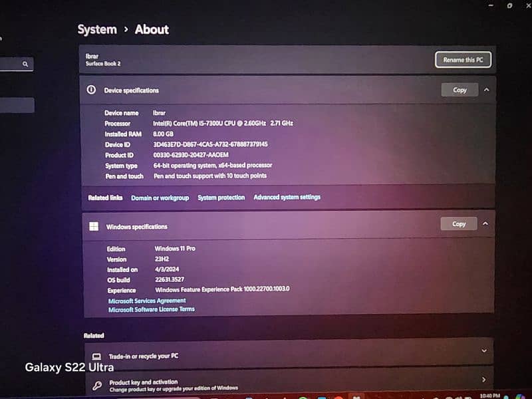Viewport: 532px width, 399px height.
Task: Click the info icon beside Device specifications
Action: pos(92,90)
